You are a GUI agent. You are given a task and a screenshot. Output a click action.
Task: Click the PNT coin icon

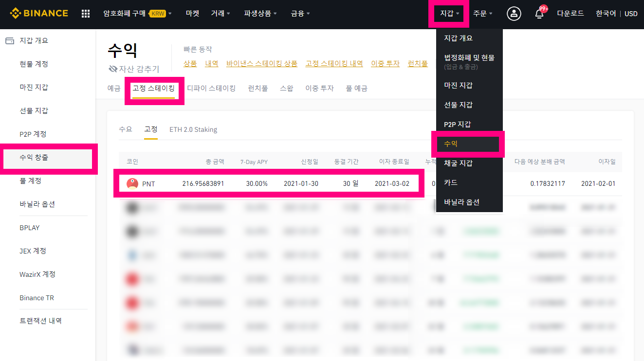click(x=132, y=183)
